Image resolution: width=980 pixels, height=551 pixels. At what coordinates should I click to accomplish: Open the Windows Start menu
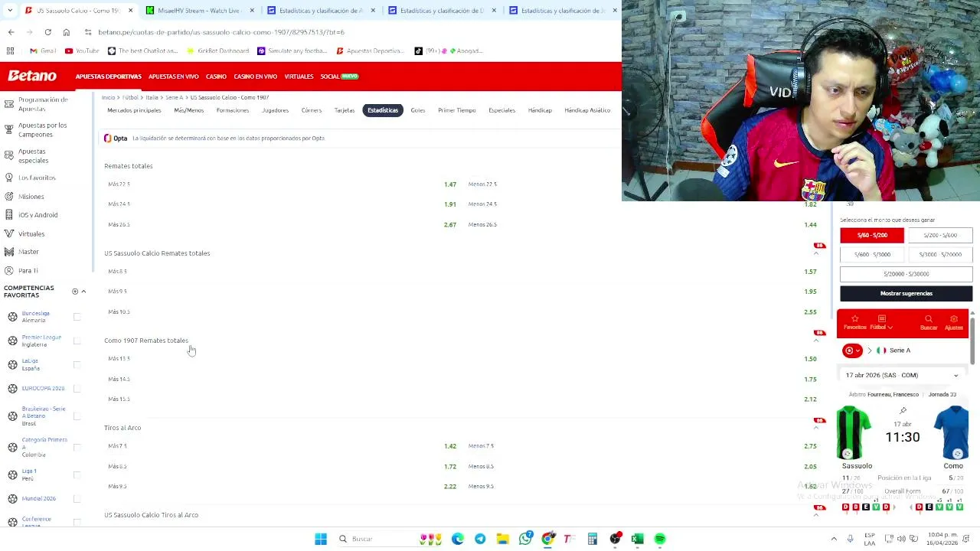coord(321,539)
